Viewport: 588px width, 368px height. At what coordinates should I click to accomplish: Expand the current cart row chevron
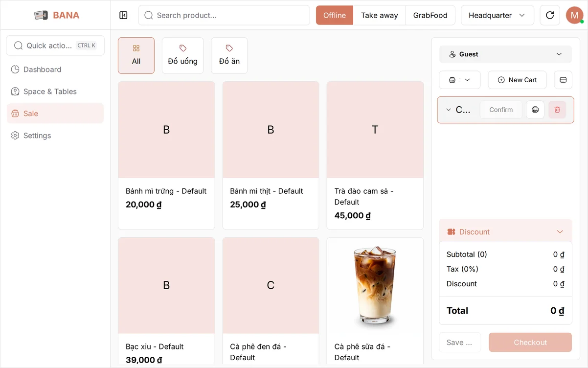448,110
